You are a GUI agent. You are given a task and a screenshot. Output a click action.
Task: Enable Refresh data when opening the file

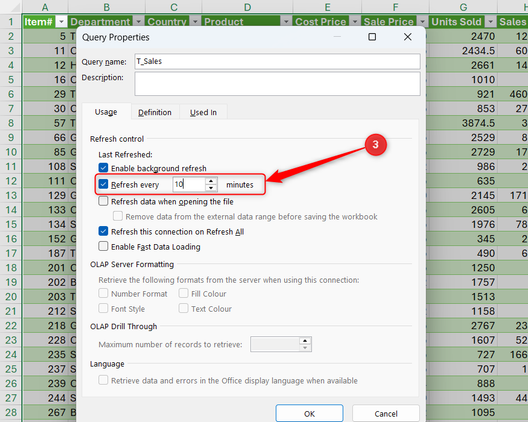click(103, 201)
